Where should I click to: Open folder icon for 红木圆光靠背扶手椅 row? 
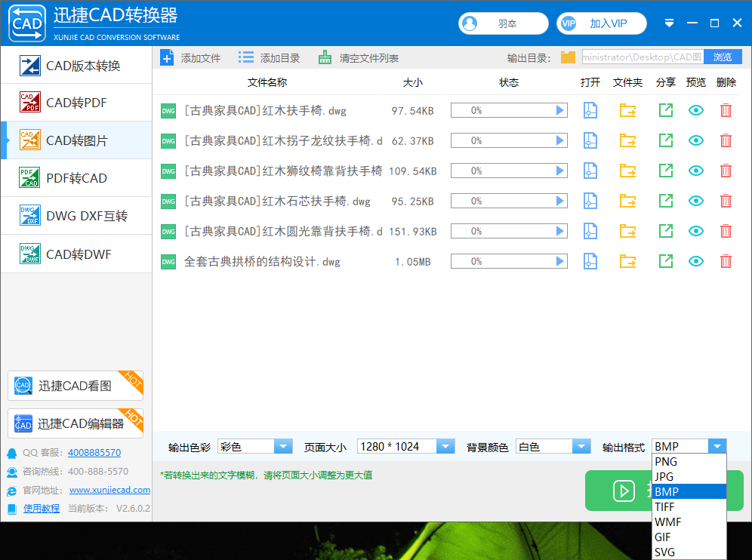627,232
